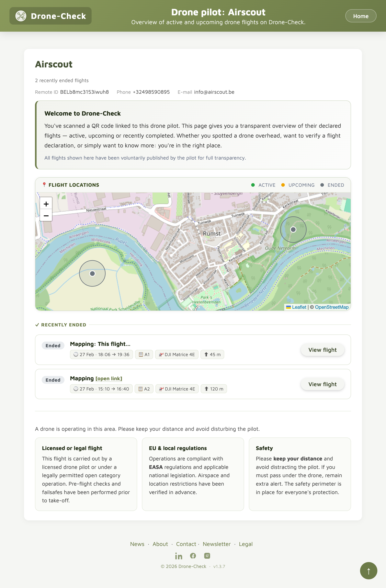Open the Instagram social icon
This screenshot has height=588, width=386.
(207, 556)
